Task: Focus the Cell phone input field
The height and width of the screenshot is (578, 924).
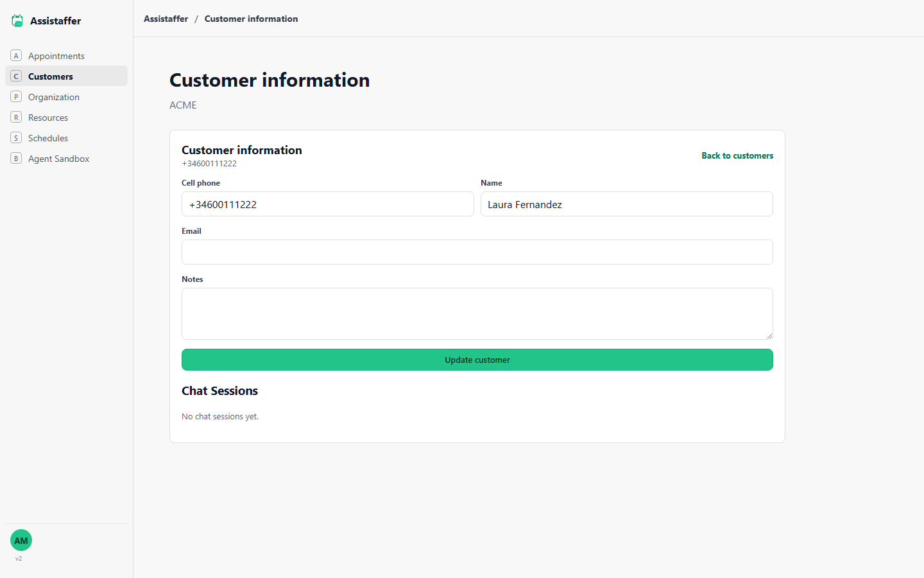Action: pos(328,204)
